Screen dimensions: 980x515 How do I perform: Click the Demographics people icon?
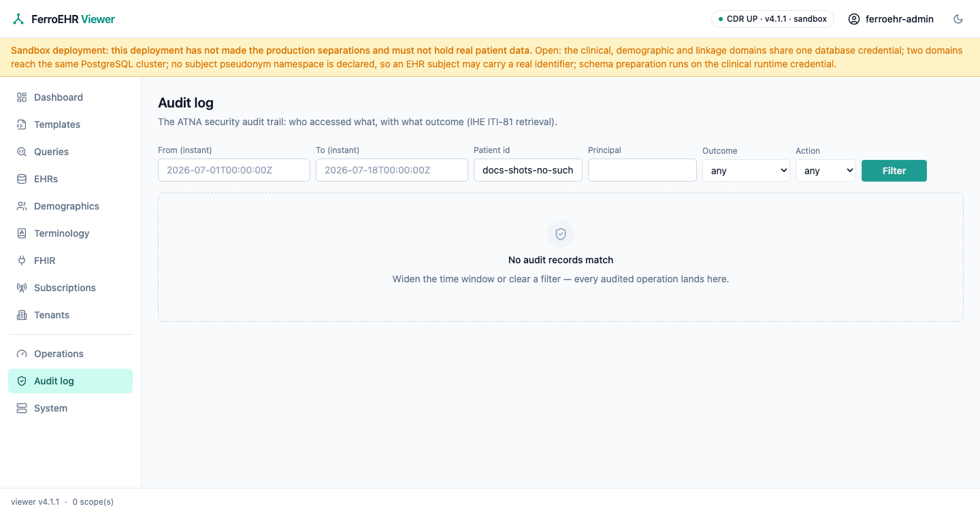pos(22,206)
